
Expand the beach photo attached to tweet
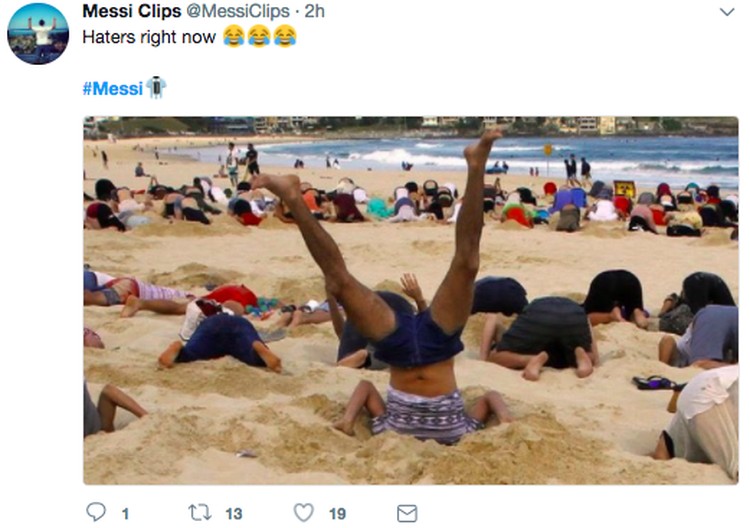(x=411, y=300)
